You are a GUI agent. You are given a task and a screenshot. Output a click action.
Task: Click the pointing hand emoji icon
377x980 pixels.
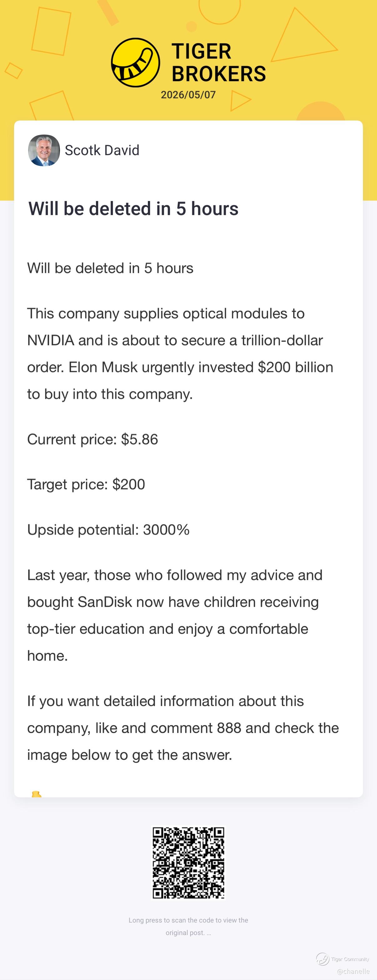tap(36, 794)
